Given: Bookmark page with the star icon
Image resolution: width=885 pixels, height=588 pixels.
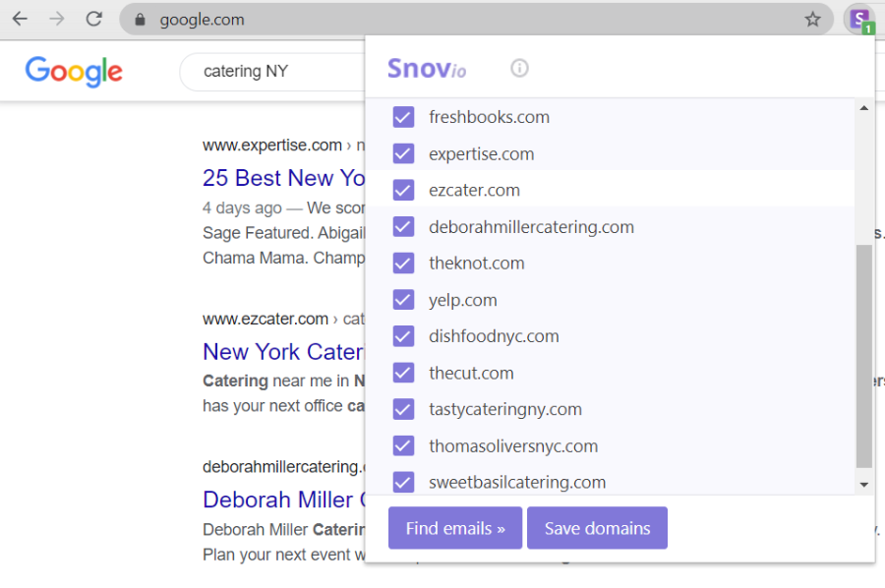Looking at the screenshot, I should point(812,20).
